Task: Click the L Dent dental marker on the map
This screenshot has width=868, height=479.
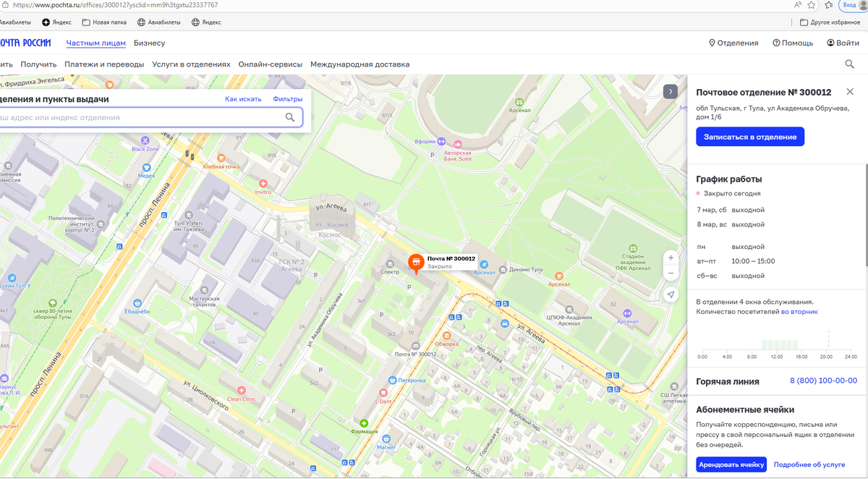Action: (383, 392)
